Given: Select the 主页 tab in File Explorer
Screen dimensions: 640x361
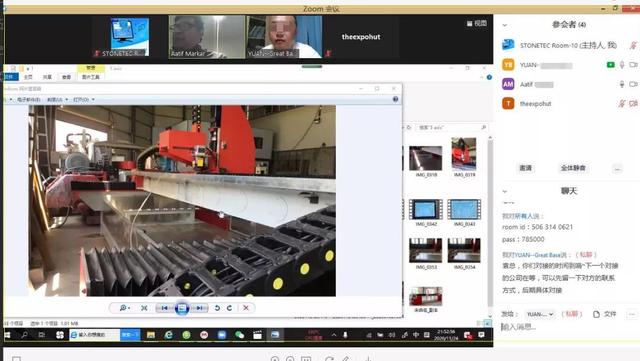Looking at the screenshot, I should click(28, 77).
